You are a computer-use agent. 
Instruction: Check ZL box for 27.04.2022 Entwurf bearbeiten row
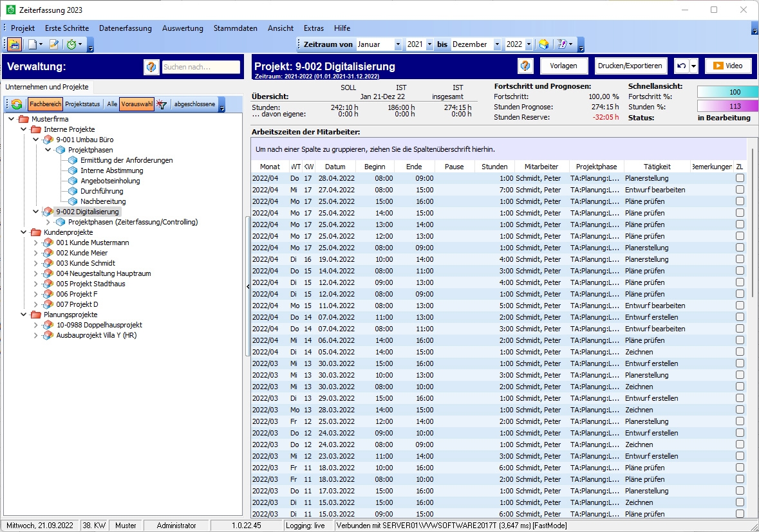pyautogui.click(x=740, y=190)
